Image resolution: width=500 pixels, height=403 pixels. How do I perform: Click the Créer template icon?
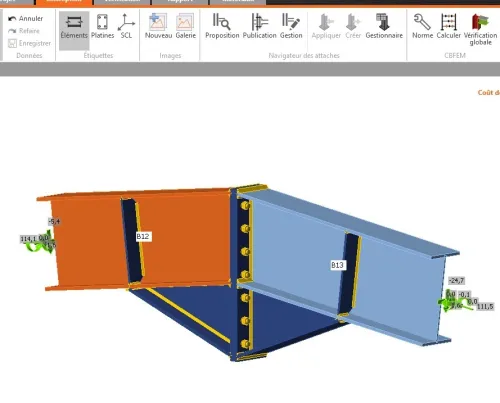coord(353,27)
